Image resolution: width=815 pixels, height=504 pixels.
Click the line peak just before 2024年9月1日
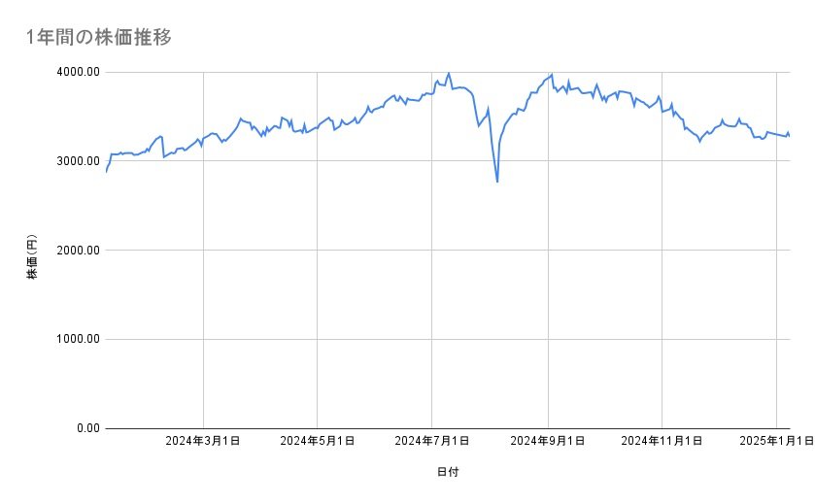pyautogui.click(x=552, y=74)
